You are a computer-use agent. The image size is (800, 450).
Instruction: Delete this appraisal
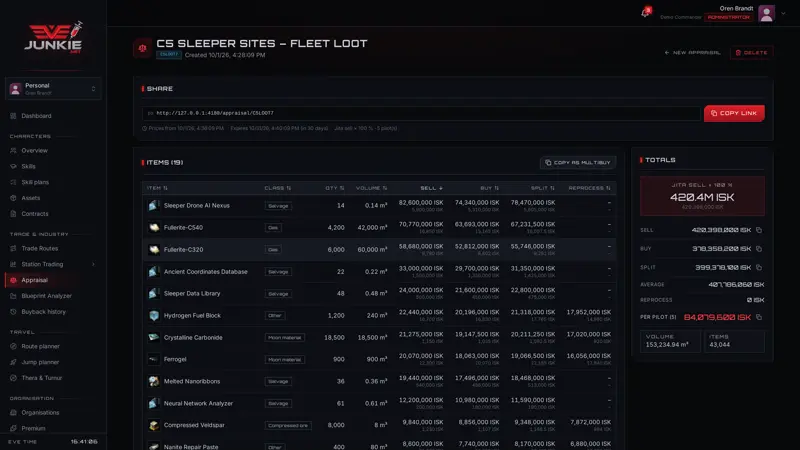click(x=752, y=53)
